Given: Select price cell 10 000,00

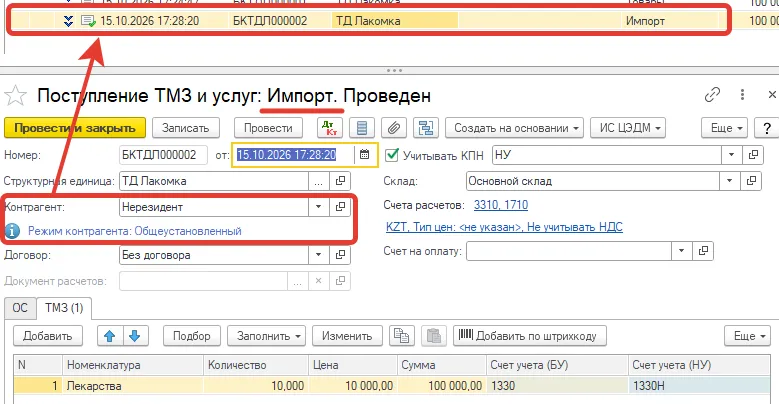Looking at the screenshot, I should [353, 386].
